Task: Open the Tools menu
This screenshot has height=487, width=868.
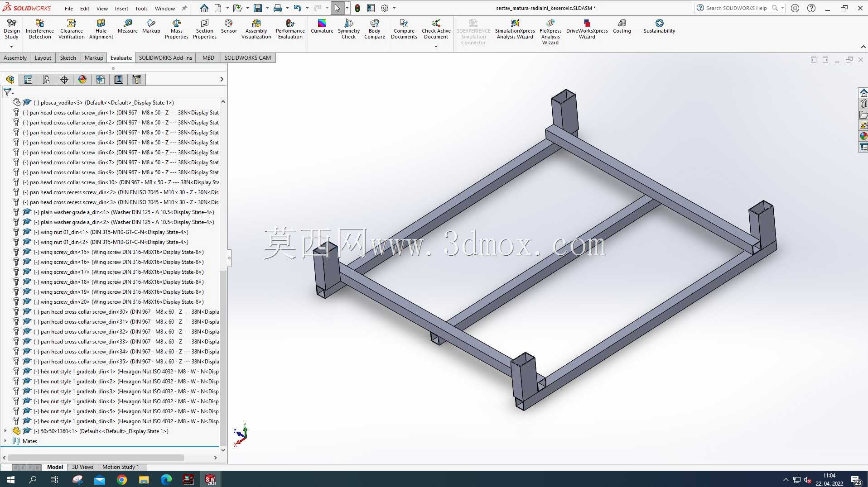Action: pyautogui.click(x=141, y=8)
